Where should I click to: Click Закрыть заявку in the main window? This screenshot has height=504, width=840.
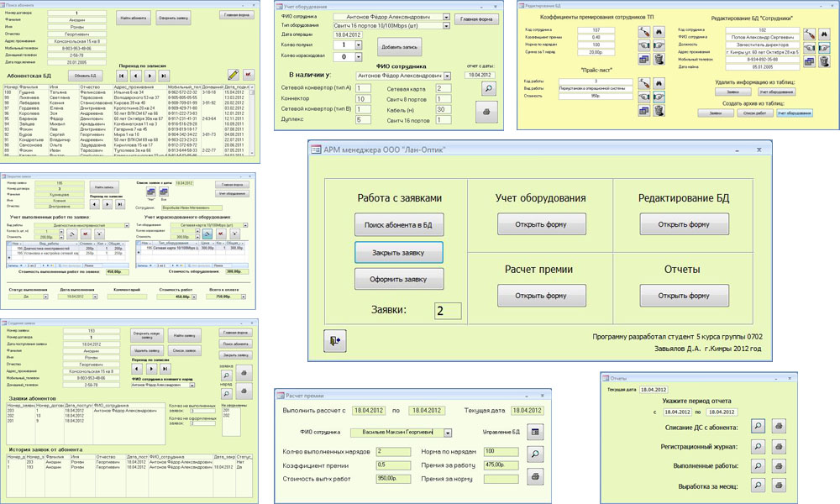pyautogui.click(x=398, y=252)
